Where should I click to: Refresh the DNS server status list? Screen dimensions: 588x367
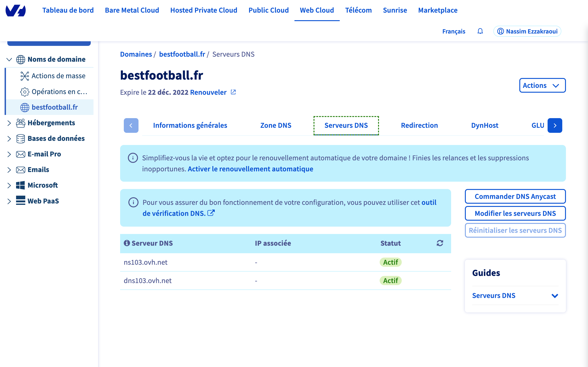[x=440, y=243]
